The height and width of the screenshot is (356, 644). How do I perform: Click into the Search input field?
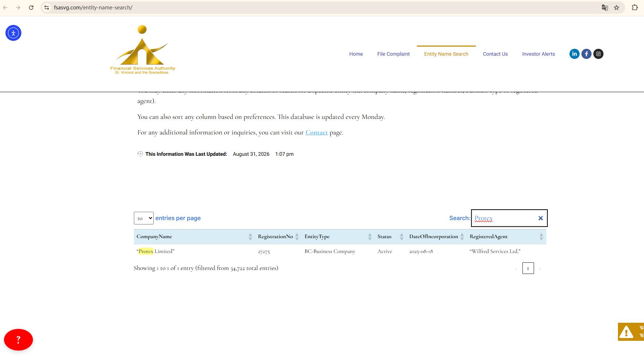pos(505,218)
